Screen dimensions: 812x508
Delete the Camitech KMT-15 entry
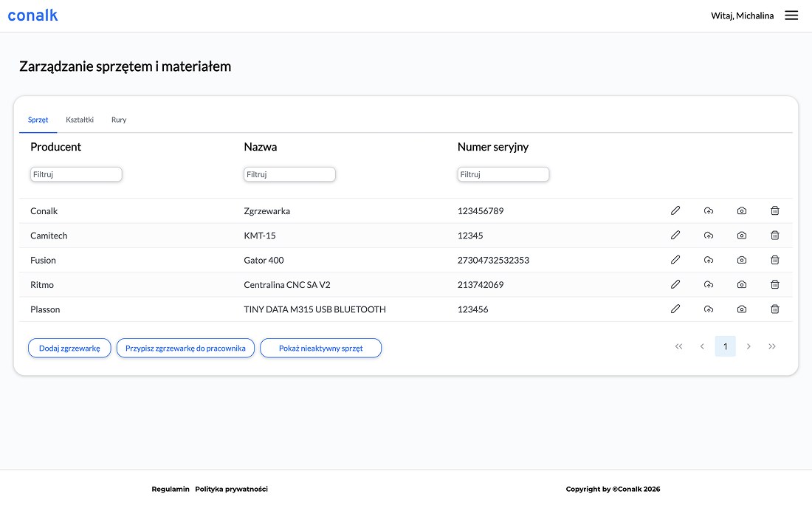774,235
